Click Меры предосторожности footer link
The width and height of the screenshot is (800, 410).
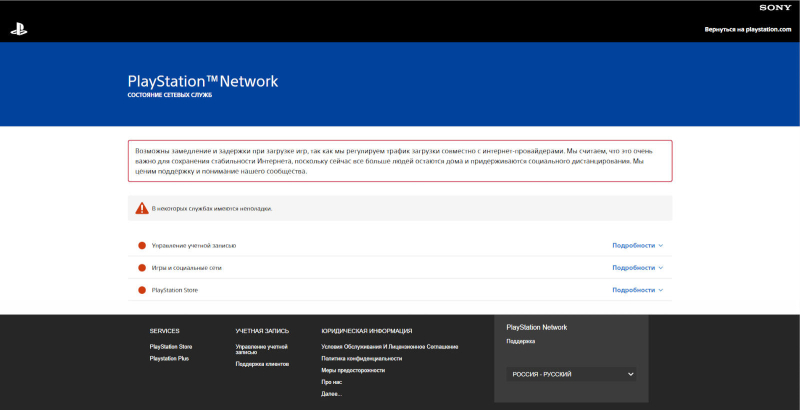(x=353, y=370)
